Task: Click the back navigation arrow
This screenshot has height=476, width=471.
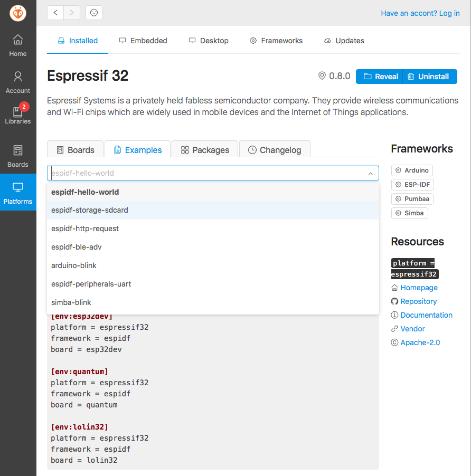Action: pyautogui.click(x=55, y=13)
